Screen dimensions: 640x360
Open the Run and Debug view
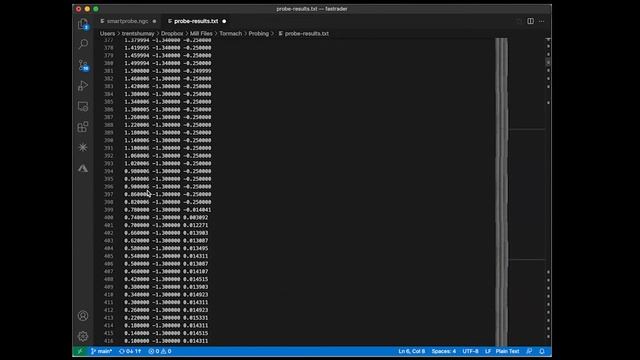point(83,86)
